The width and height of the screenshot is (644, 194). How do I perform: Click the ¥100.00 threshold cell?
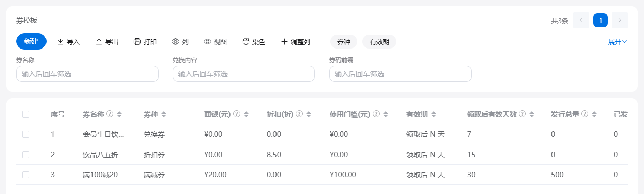pyautogui.click(x=343, y=175)
